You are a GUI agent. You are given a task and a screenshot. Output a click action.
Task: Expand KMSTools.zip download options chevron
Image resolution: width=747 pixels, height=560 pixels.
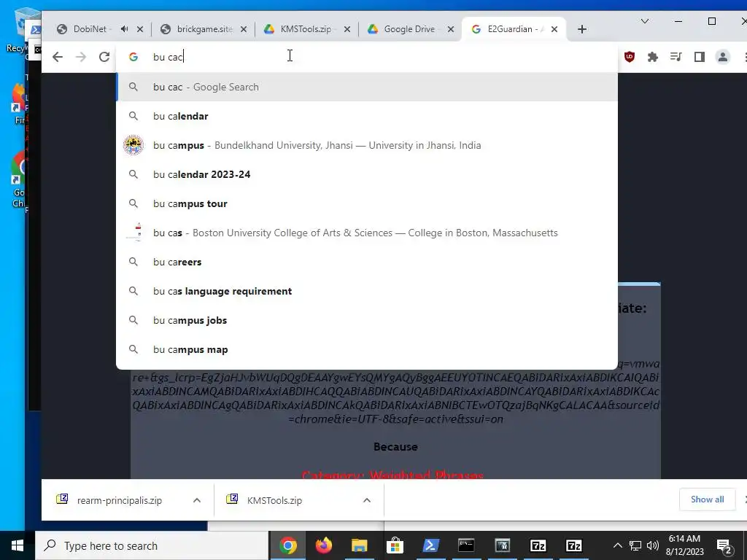[x=367, y=500]
